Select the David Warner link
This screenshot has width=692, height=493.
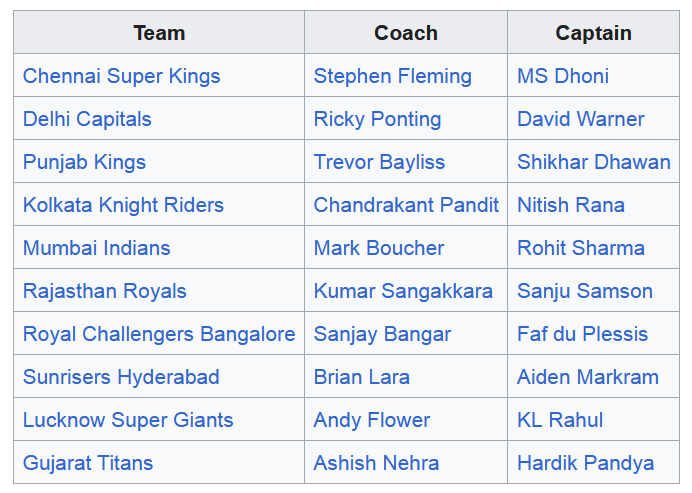[580, 119]
